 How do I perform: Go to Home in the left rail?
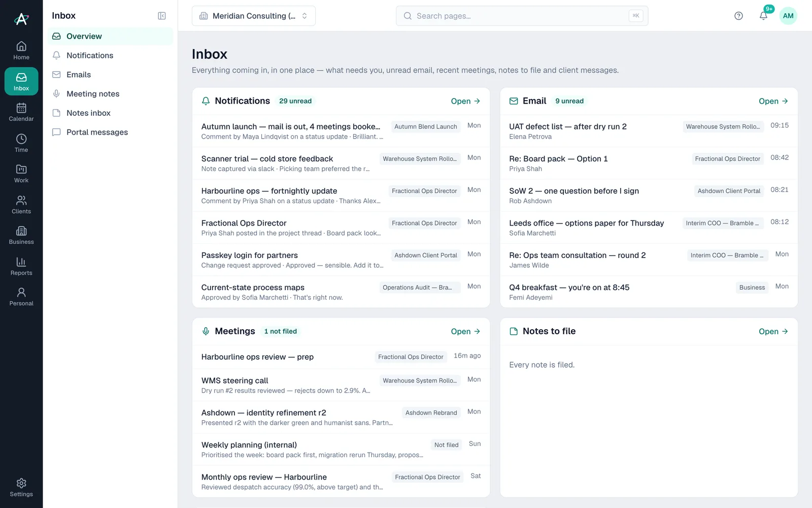click(21, 50)
